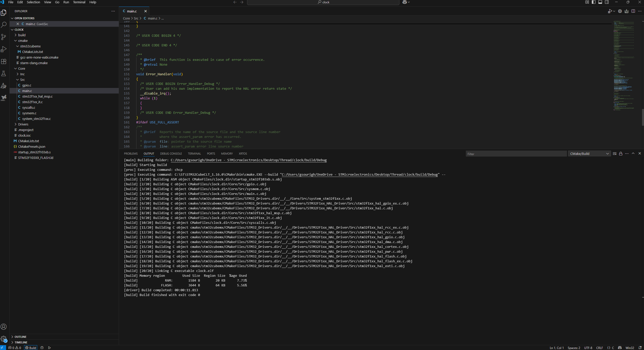The width and height of the screenshot is (644, 350).
Task: Open Run and Debug view
Action: point(4,49)
